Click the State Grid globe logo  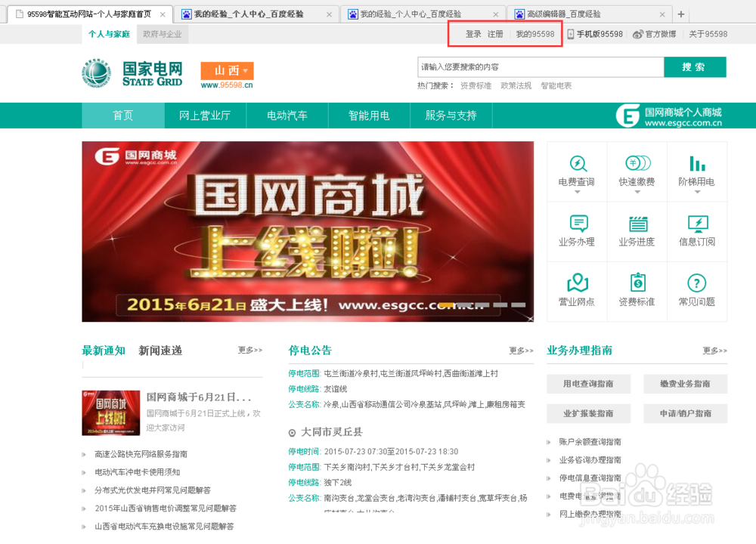coord(97,73)
